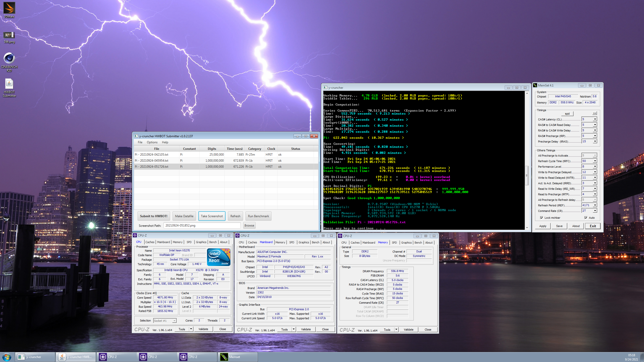Expand timings with the >> button in MemSet
This screenshot has height=362, width=644.
tap(595, 113)
